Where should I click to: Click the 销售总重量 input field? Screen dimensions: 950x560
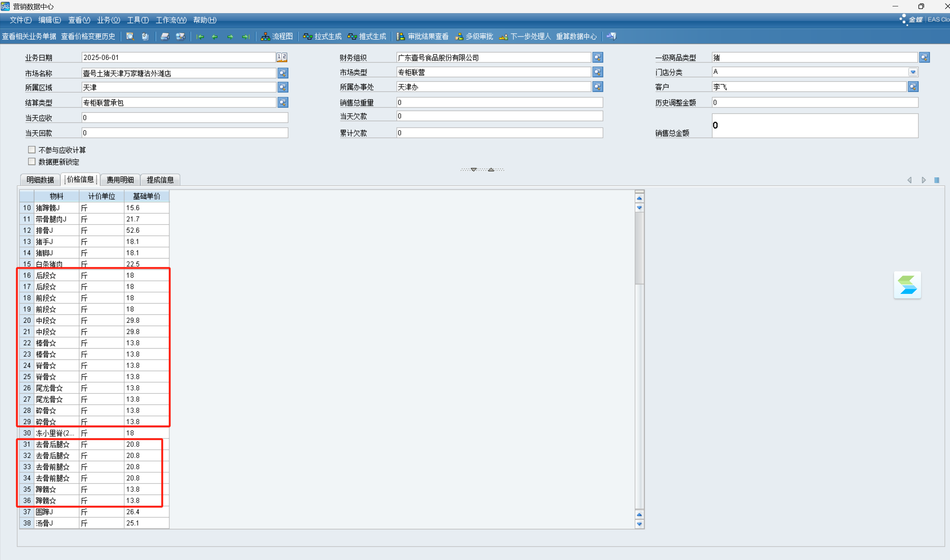click(499, 102)
